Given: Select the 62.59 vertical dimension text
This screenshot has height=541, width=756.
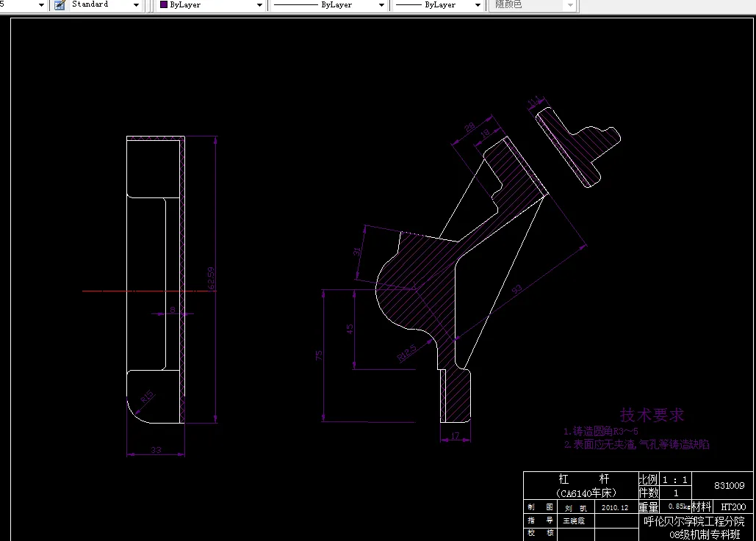Looking at the screenshot, I should [211, 278].
